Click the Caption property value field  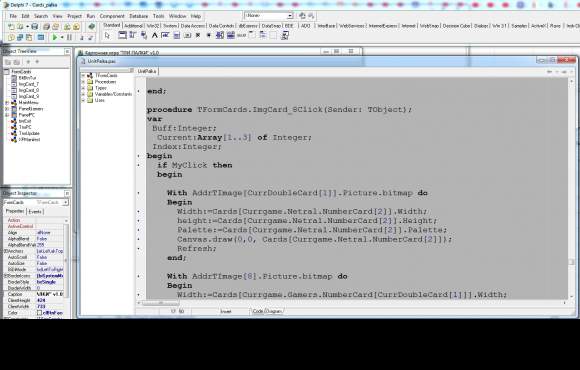(50, 295)
